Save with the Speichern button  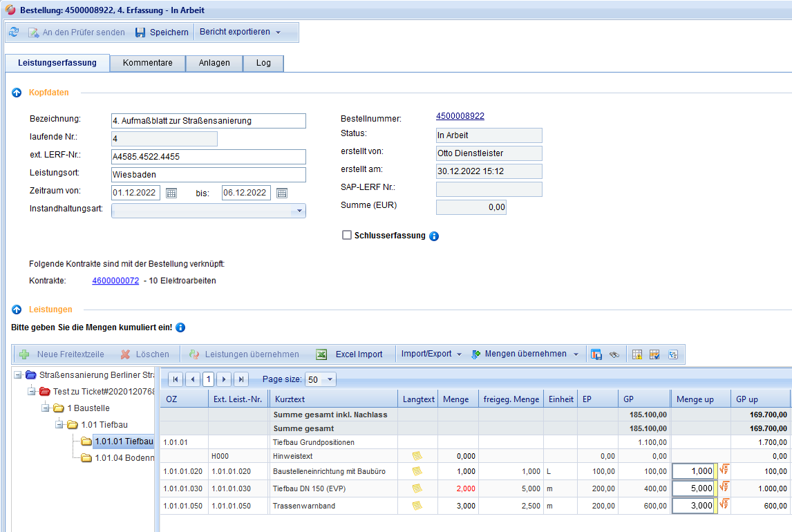point(162,32)
